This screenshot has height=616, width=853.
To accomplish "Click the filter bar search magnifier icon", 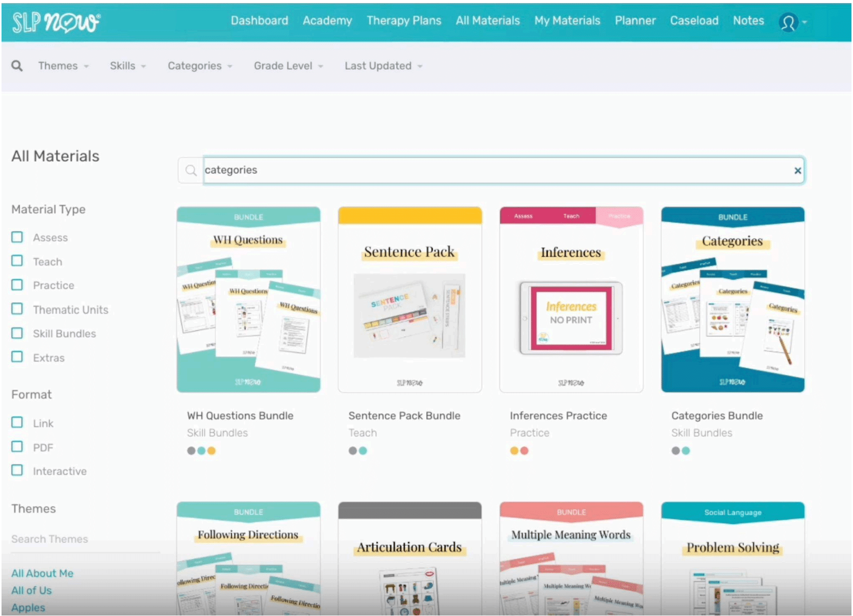I will tap(17, 66).
